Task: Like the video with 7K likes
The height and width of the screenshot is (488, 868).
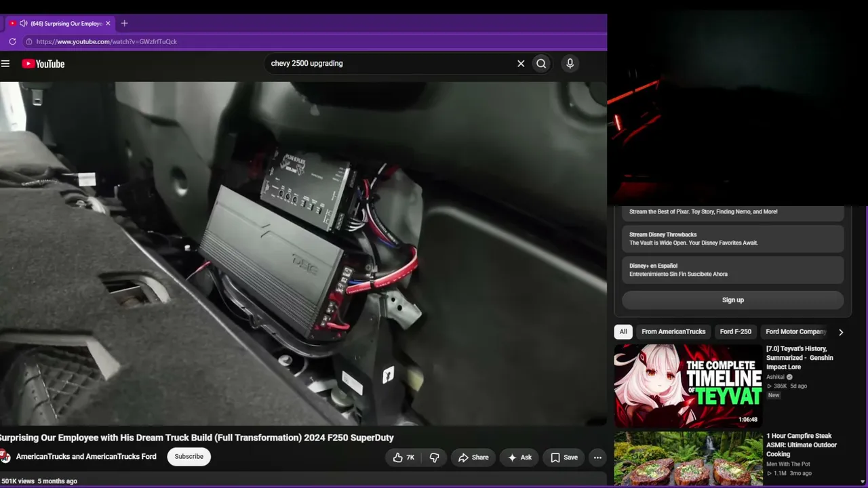Action: pos(403,457)
